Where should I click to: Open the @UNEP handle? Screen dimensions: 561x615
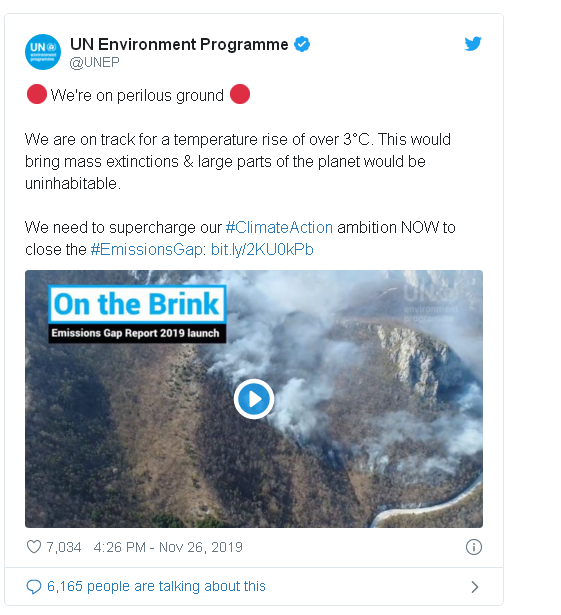click(95, 62)
